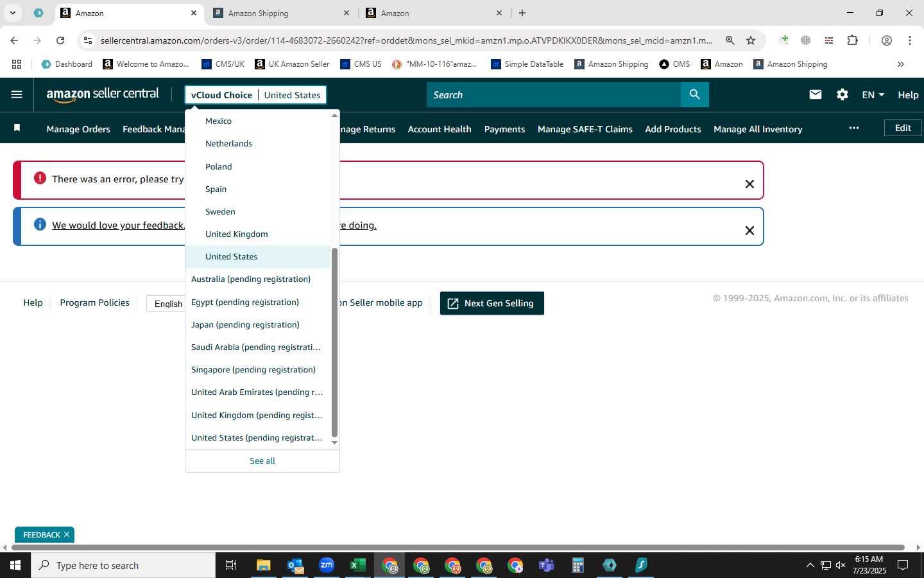Dismiss the error alert with the X
The image size is (924, 578).
pyautogui.click(x=749, y=184)
